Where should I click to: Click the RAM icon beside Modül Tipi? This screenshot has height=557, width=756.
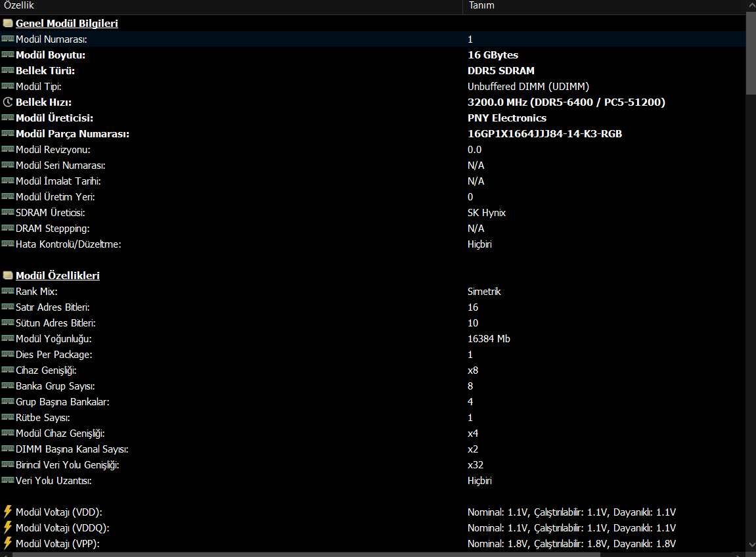(8, 86)
